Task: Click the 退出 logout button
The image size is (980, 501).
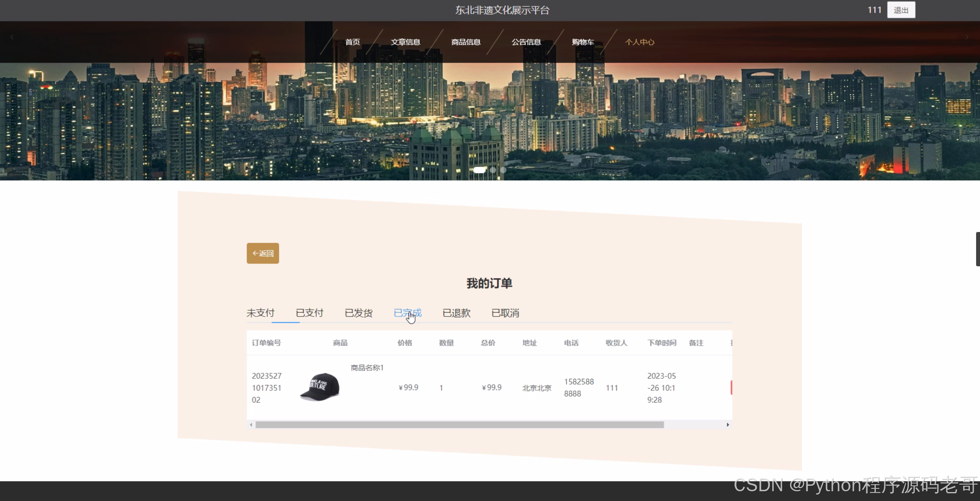Action: coord(901,10)
